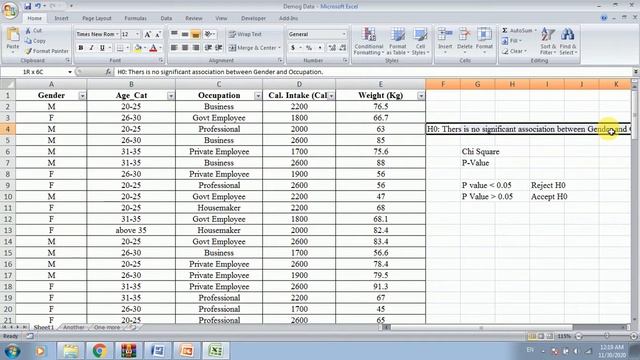This screenshot has height=360, width=640.
Task: Click in the formula bar text
Action: [220, 72]
